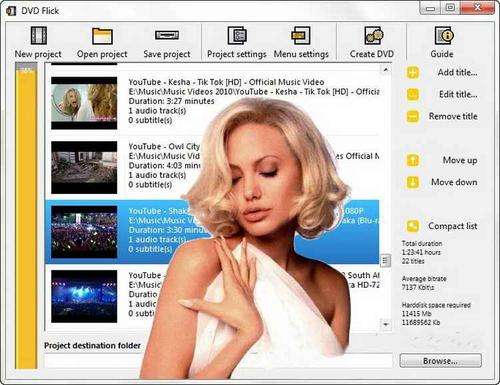Click the DVD Flick app icon in title bar
This screenshot has width=500, height=385.
pyautogui.click(x=11, y=11)
